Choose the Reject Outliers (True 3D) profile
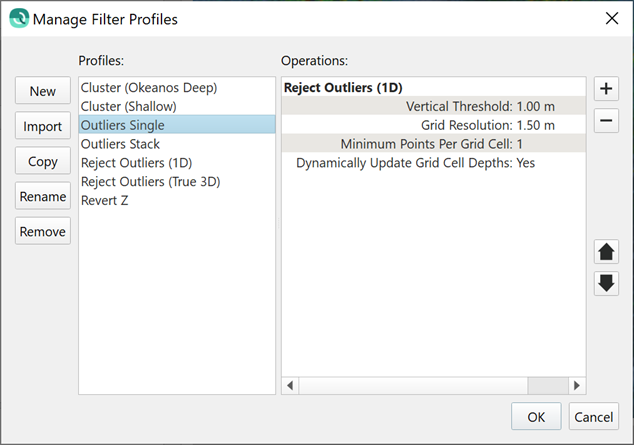The width and height of the screenshot is (634, 445). pos(150,181)
